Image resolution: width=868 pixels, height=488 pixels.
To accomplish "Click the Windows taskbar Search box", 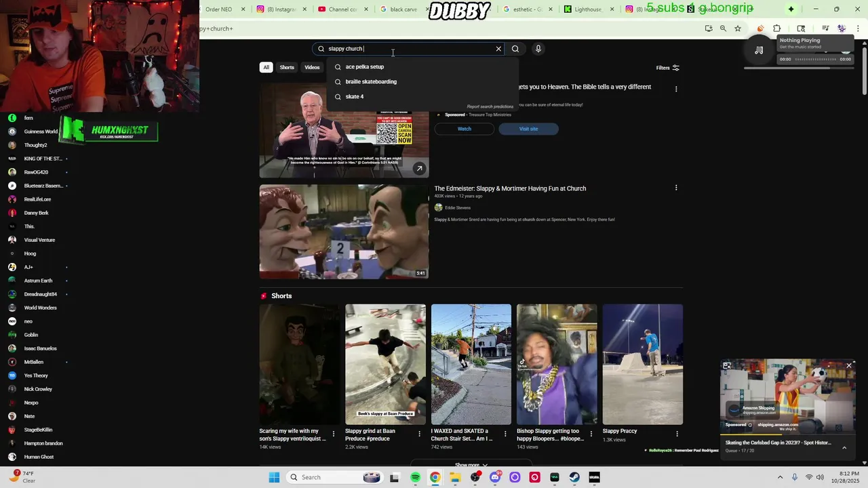I will click(x=334, y=477).
